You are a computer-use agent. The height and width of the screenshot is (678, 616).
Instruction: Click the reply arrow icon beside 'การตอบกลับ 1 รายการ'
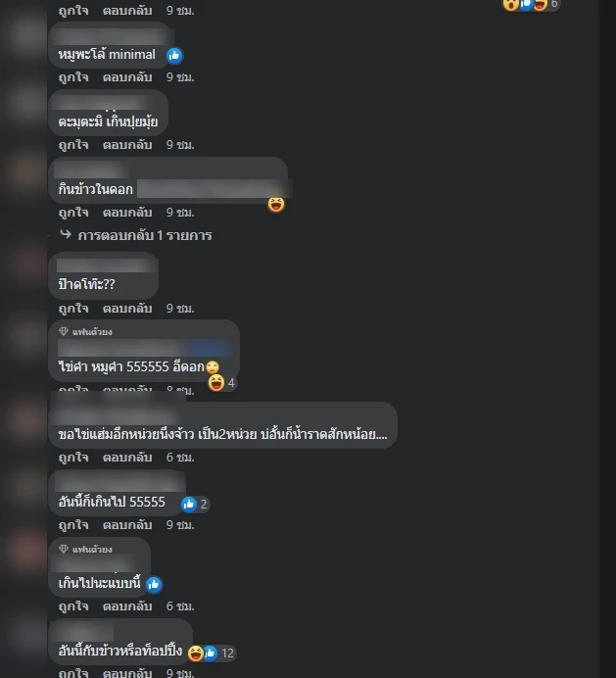[66, 234]
